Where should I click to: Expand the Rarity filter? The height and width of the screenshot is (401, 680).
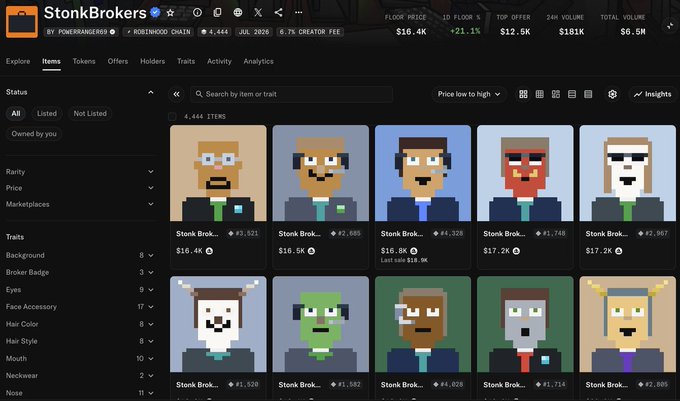point(79,172)
